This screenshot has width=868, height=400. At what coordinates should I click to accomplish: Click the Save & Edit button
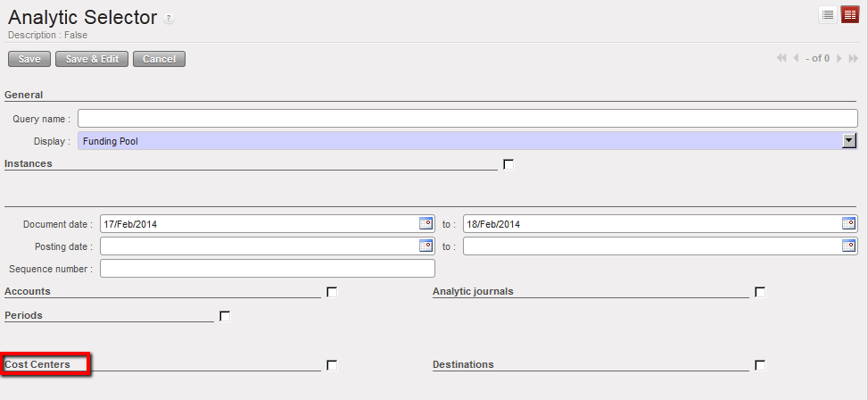click(92, 59)
